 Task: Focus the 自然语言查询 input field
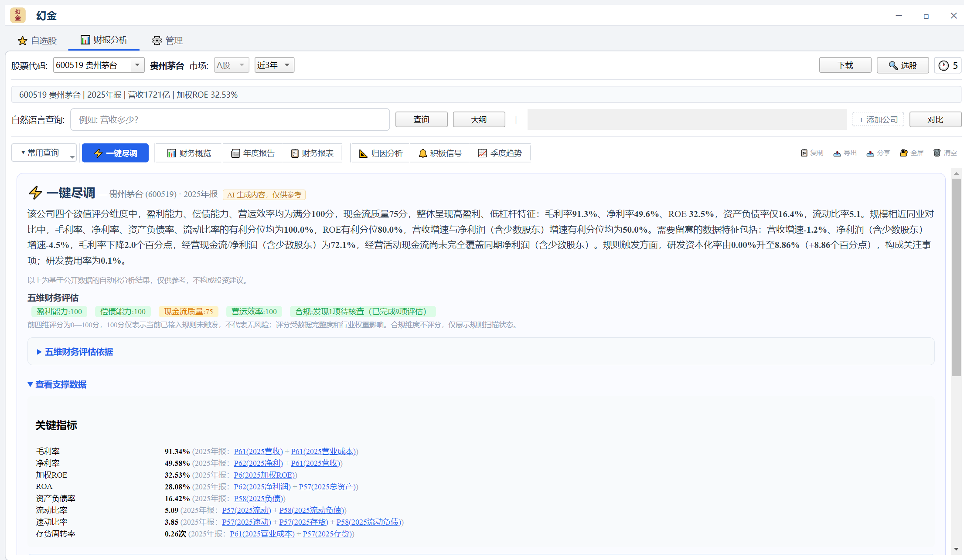pyautogui.click(x=230, y=120)
